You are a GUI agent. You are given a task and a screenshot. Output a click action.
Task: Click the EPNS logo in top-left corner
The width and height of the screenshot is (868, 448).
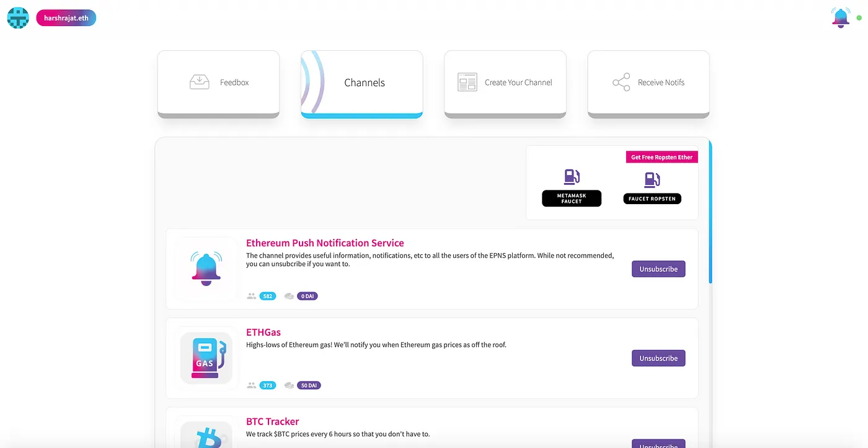click(x=18, y=17)
